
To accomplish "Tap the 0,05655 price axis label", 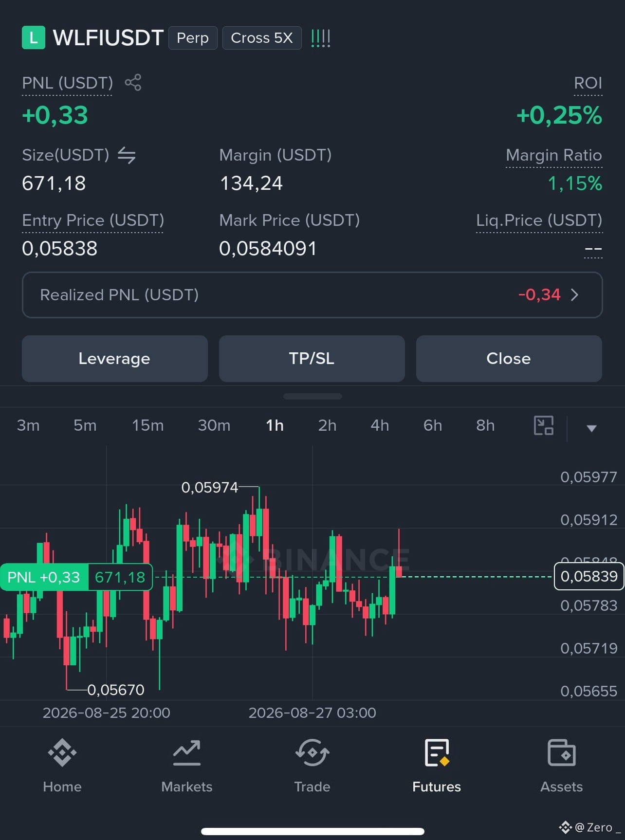I will click(x=589, y=691).
